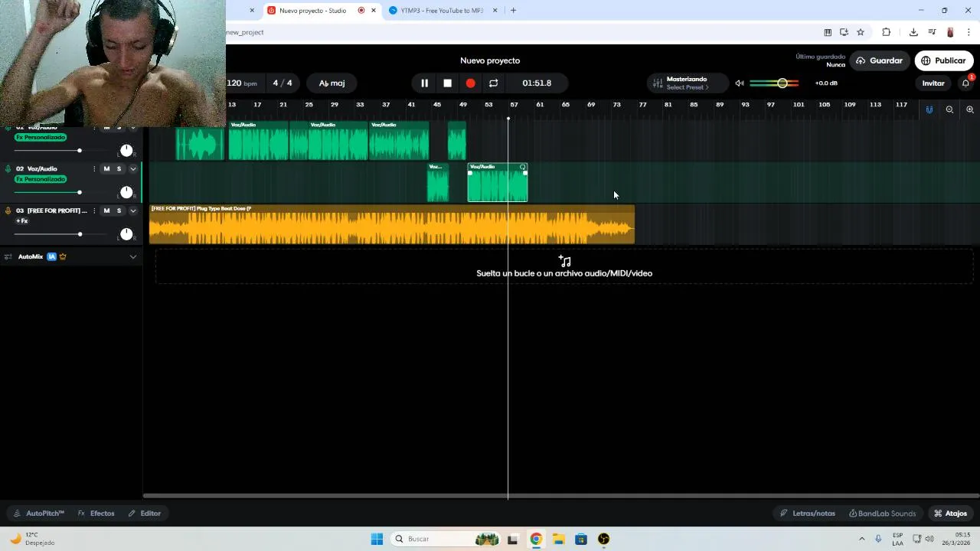Toggle the magnet snap-to-grid icon

[x=929, y=109]
